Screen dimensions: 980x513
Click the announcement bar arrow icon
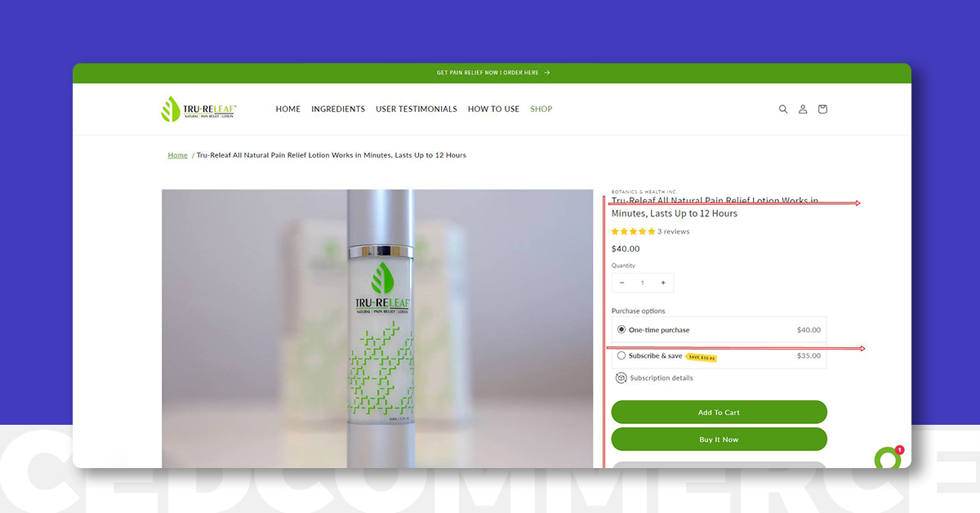pos(547,73)
